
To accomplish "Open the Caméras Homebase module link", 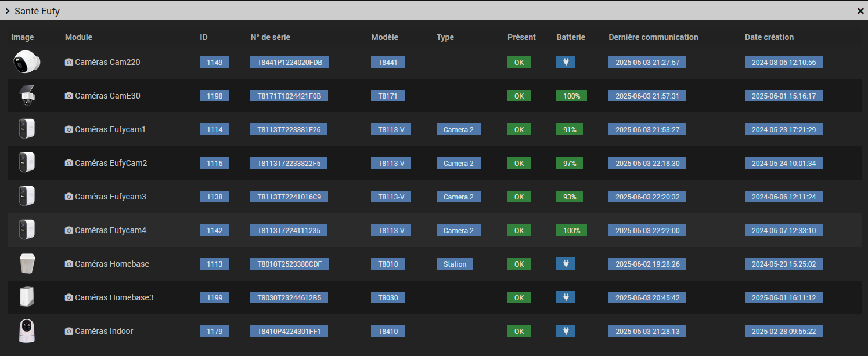I will tap(111, 264).
